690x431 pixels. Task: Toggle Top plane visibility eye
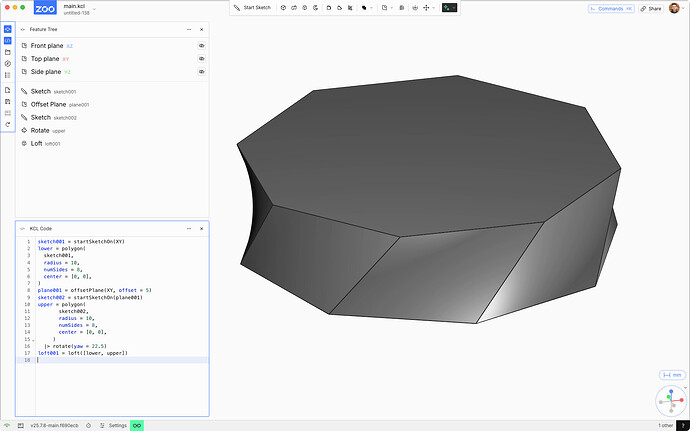(x=202, y=59)
